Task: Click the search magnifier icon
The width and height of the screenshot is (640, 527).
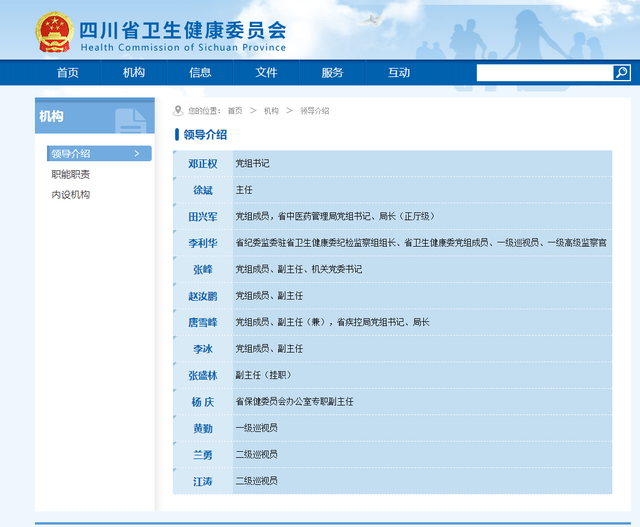Action: click(x=622, y=73)
